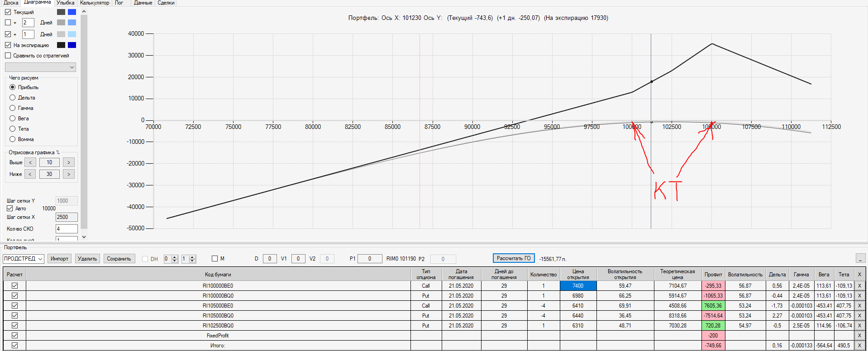Screen dimensions: 868x351
Task: Click the Шаг сетки X input field
Action: click(67, 217)
